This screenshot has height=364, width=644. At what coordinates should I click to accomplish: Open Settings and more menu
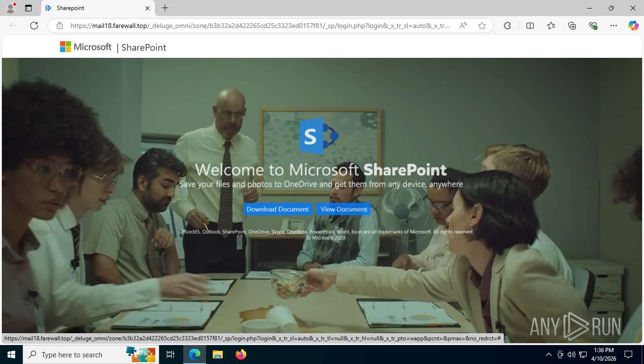click(x=614, y=26)
